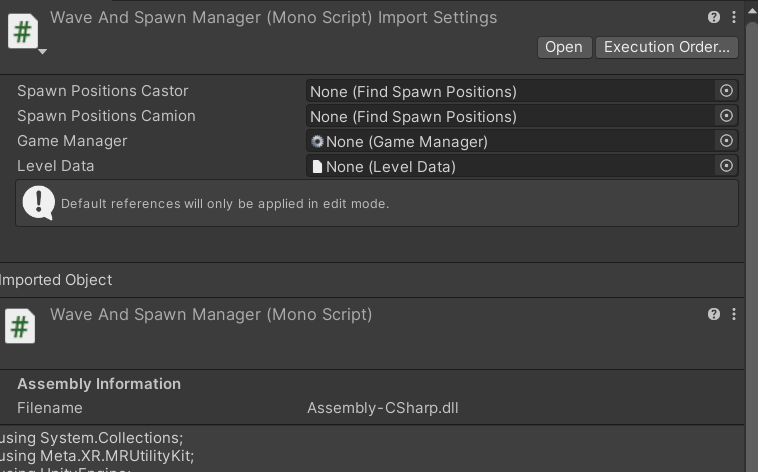Open the script with the Open button

563,47
